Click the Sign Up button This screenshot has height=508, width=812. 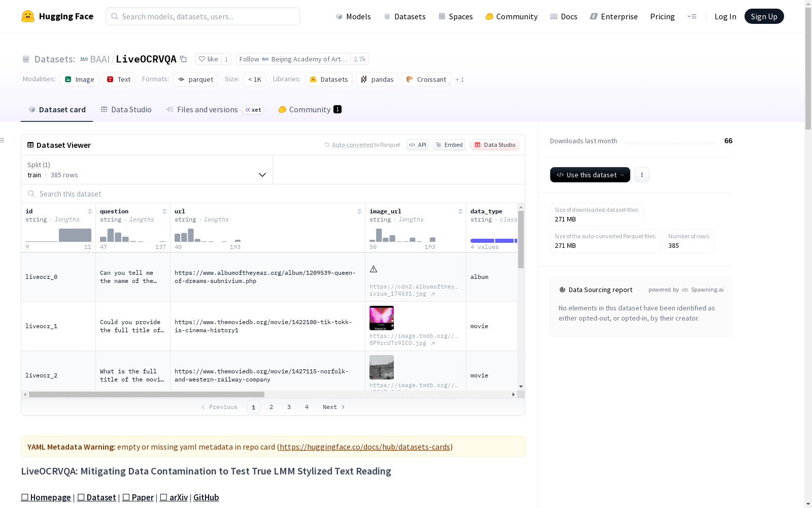point(764,16)
